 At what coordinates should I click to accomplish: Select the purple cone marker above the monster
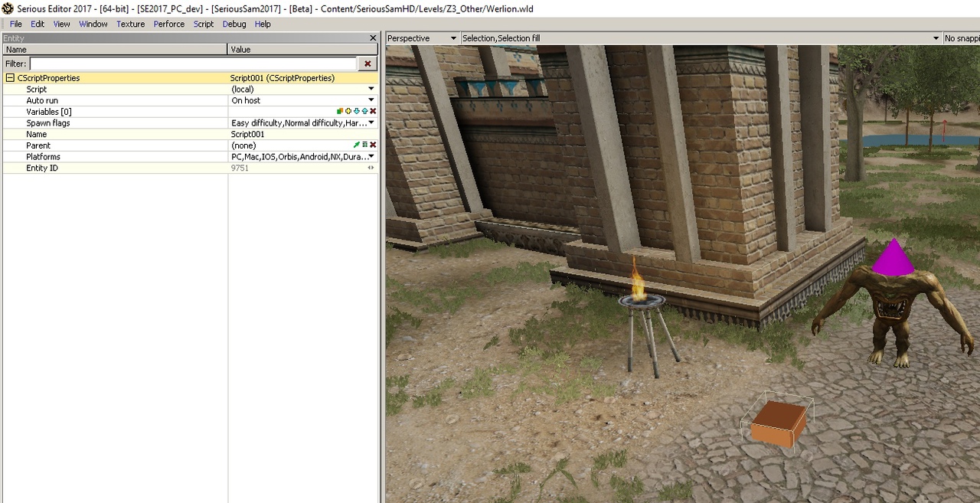893,256
